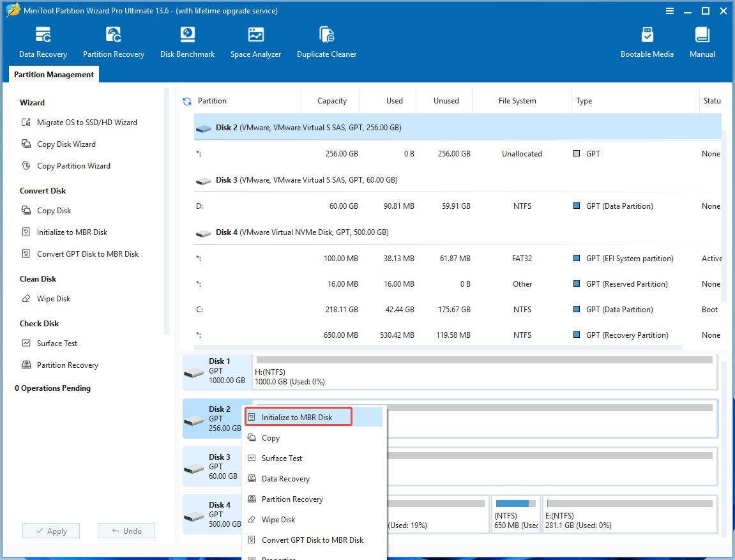The image size is (735, 560).
Task: Refresh the partition list
Action: tap(187, 102)
